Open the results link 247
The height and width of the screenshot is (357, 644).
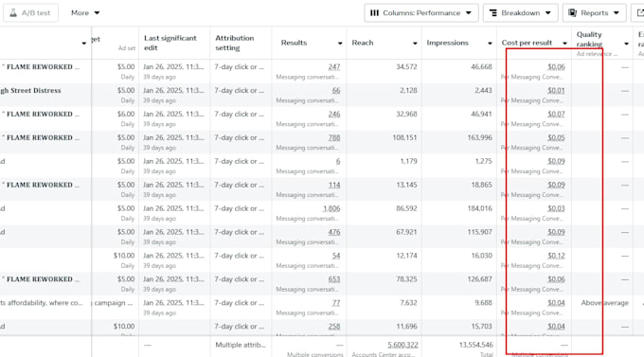tap(334, 66)
